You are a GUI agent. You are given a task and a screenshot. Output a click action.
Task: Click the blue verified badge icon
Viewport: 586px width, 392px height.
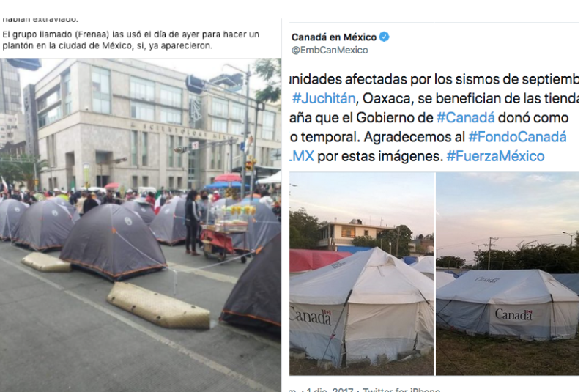point(384,37)
